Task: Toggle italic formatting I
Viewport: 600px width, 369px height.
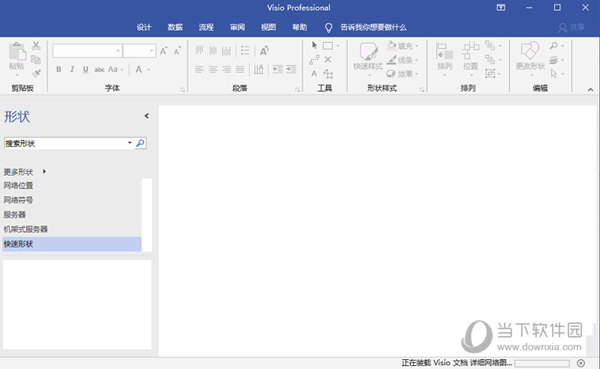Action: point(72,69)
